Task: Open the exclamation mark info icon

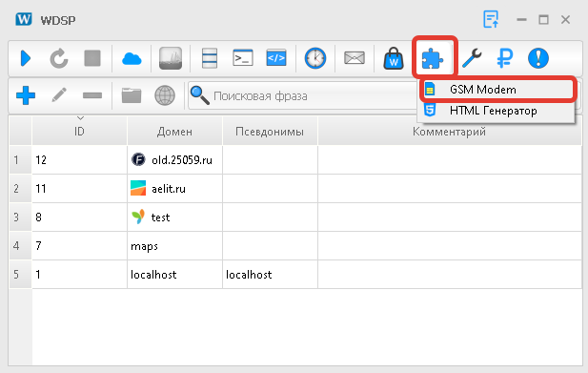Action: [x=538, y=58]
